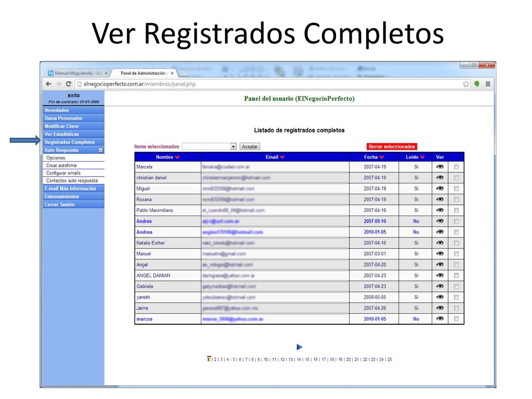This screenshot has height=399, width=532.
Task: Click the red Borrar seleccionados button
Action: (392, 147)
